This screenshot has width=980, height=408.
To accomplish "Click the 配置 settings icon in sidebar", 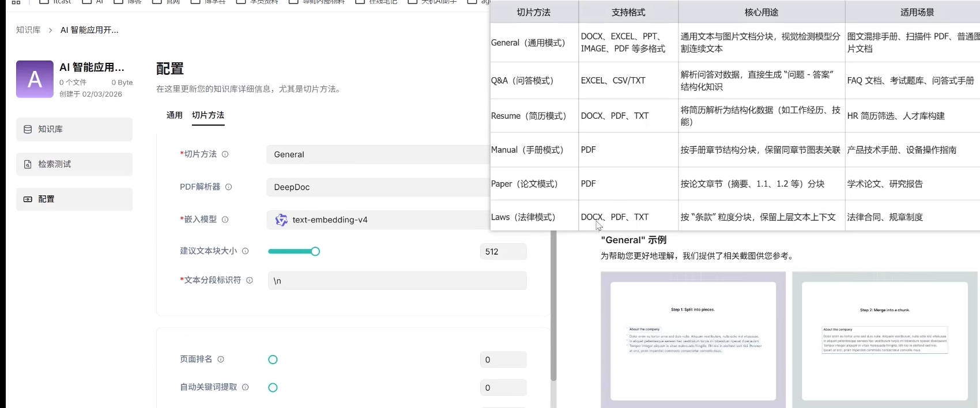I will point(28,199).
